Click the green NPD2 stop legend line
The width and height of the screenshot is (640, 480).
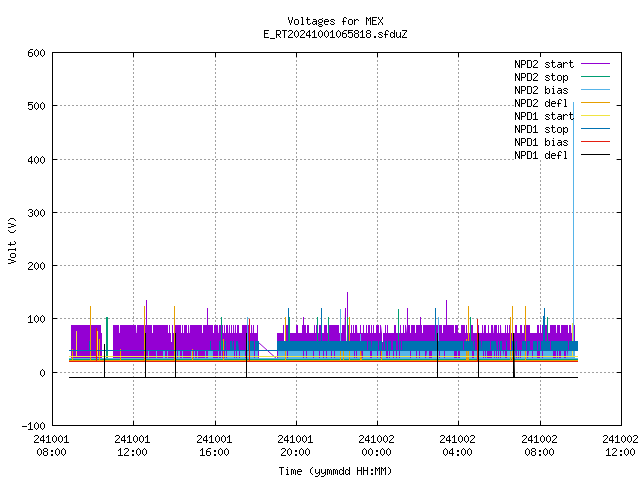596,77
